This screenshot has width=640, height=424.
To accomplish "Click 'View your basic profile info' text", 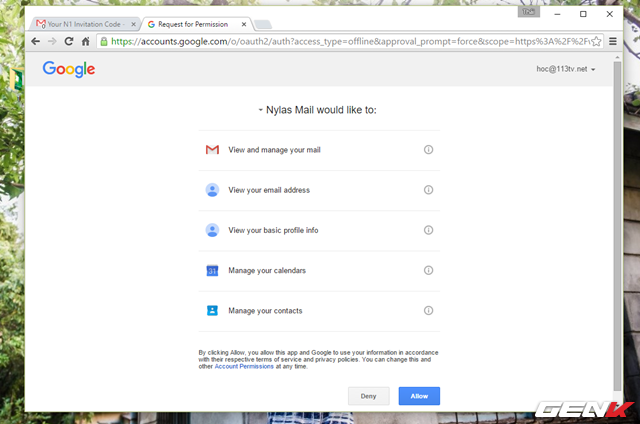I will pyautogui.click(x=273, y=230).
